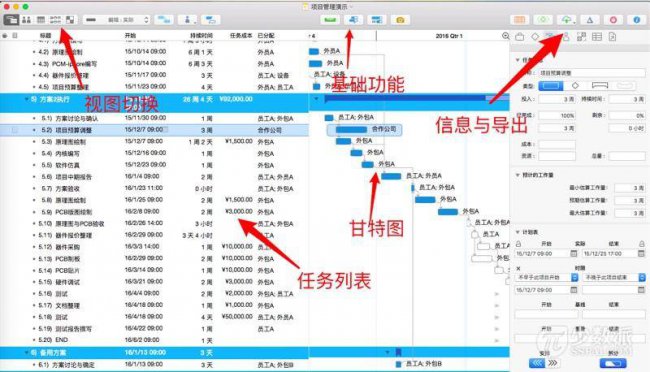Open the table grid inspector tab
The image size is (650, 372).
(x=597, y=36)
